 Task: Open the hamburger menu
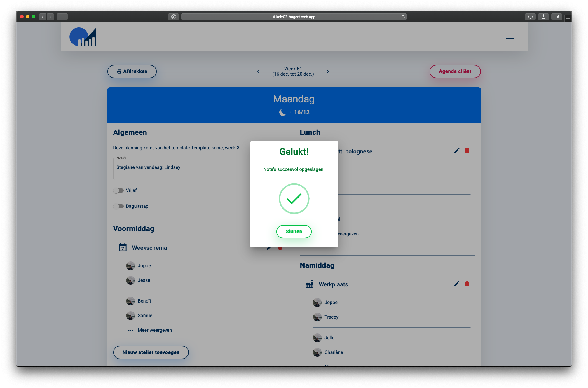[x=510, y=36]
